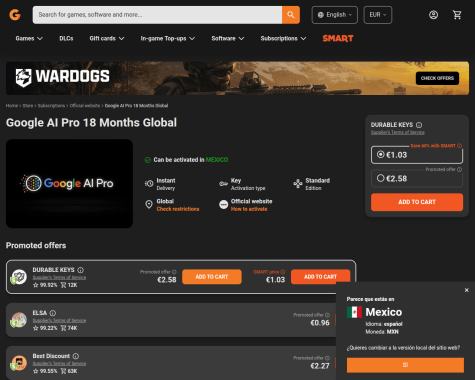Click the Best Discount €2.27 price
475x380 pixels.
(x=320, y=366)
